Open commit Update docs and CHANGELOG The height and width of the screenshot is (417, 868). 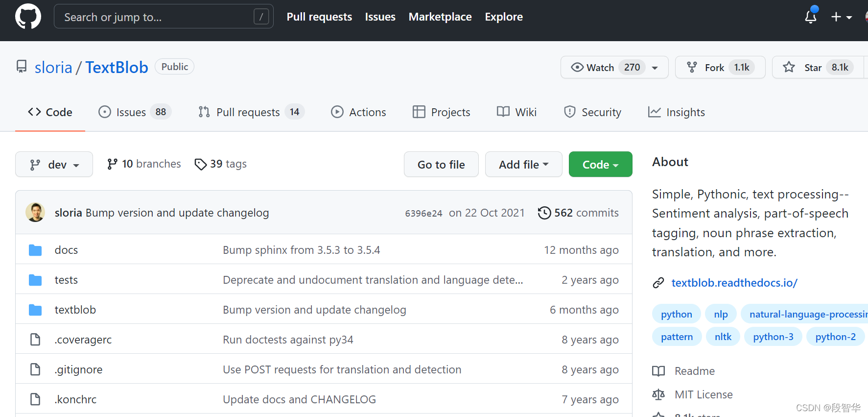pos(300,399)
